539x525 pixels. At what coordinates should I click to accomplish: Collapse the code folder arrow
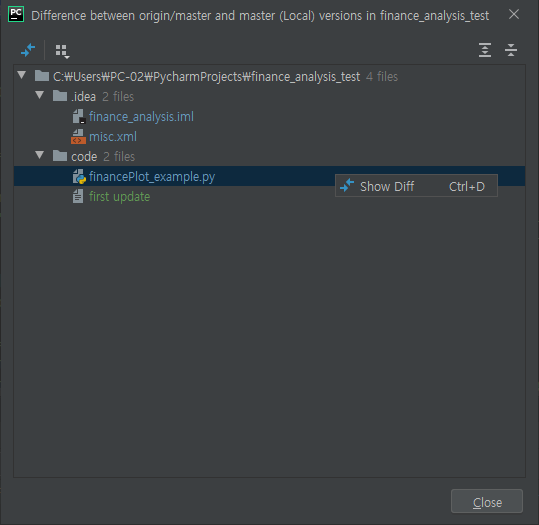[40, 155]
